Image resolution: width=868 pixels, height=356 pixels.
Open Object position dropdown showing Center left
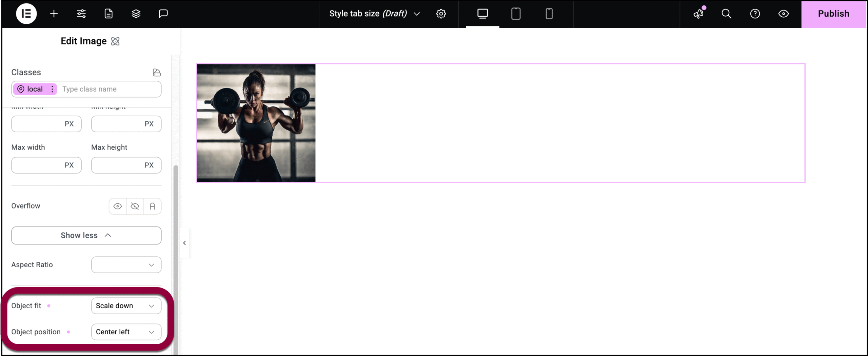point(126,332)
